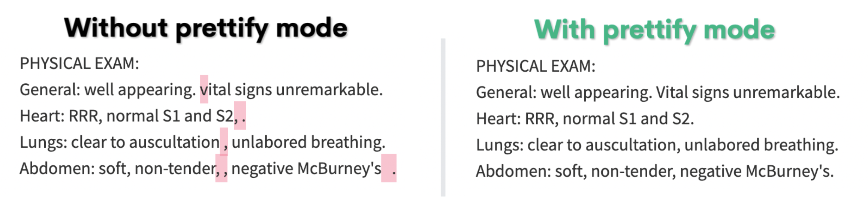Click the highlighted lowercase "v" in "vital"

(204, 90)
